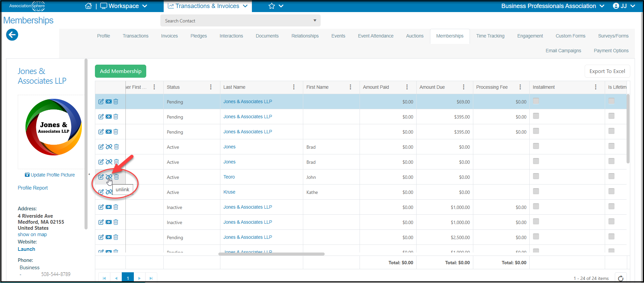Click the Profile Report link
This screenshot has height=283, width=644.
[x=33, y=188]
